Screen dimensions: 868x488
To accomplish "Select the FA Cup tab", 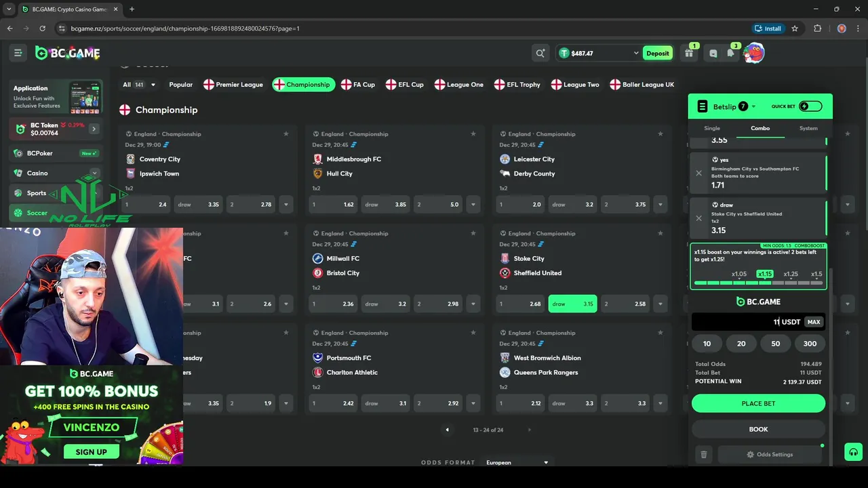I will tap(358, 85).
